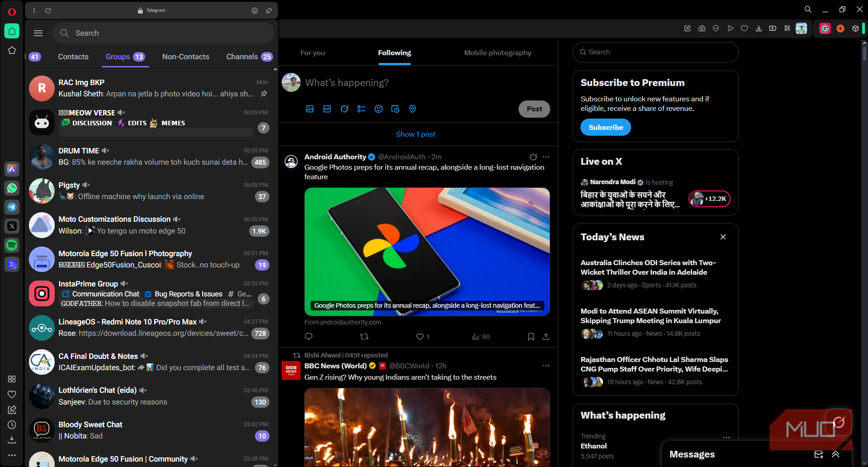Add a GIF to the post
Image resolution: width=868 pixels, height=467 pixels.
coord(327,109)
